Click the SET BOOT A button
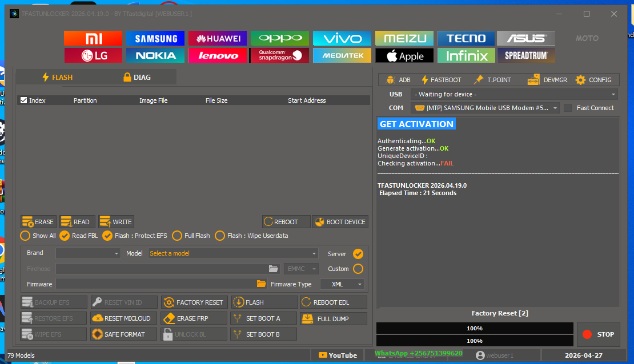This screenshot has width=634, height=364. pos(264,318)
